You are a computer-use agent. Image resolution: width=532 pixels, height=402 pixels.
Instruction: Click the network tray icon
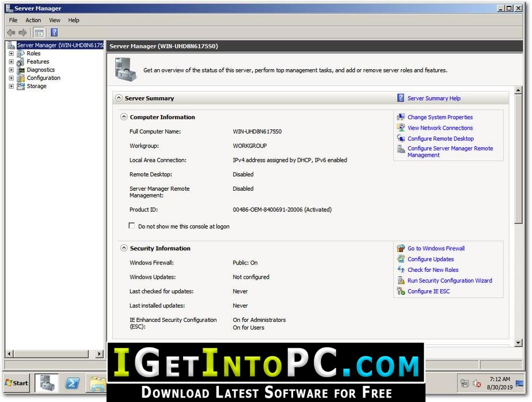pos(465,384)
